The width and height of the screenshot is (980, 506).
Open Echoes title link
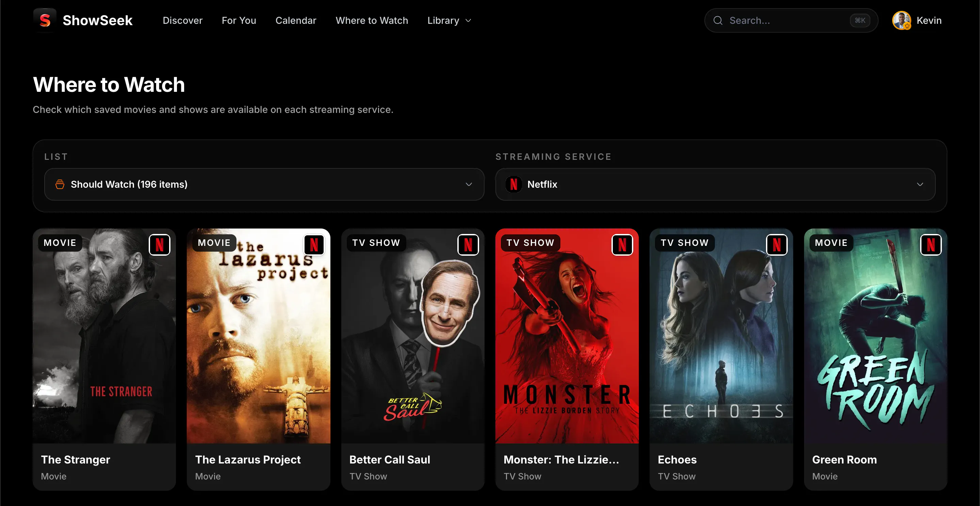click(x=677, y=460)
